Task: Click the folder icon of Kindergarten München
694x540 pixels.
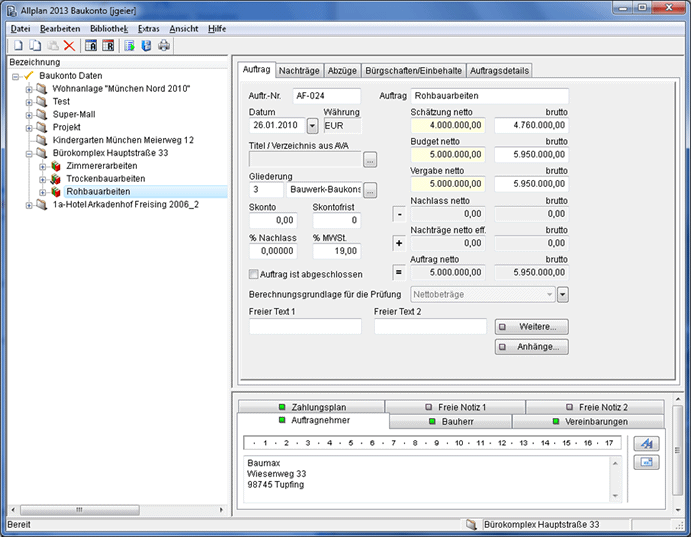Action: [x=42, y=140]
